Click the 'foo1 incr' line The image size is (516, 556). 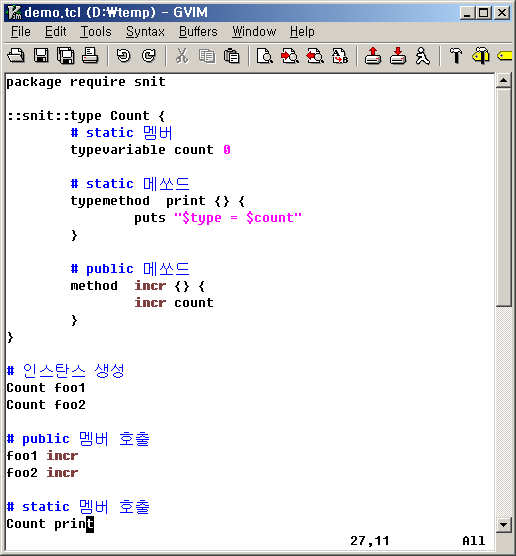(42, 456)
